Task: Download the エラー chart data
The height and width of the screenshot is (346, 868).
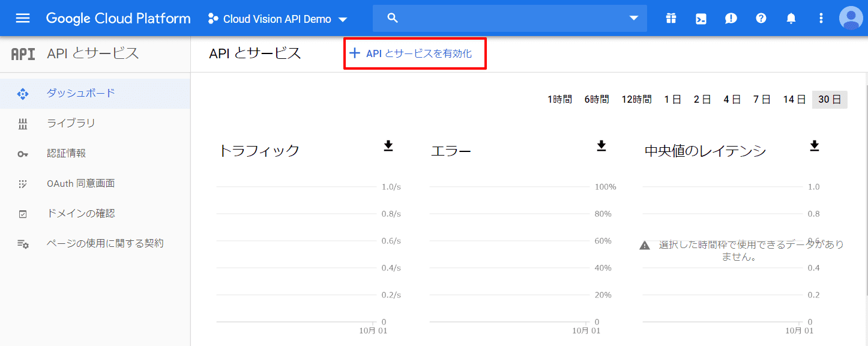Action: [601, 144]
